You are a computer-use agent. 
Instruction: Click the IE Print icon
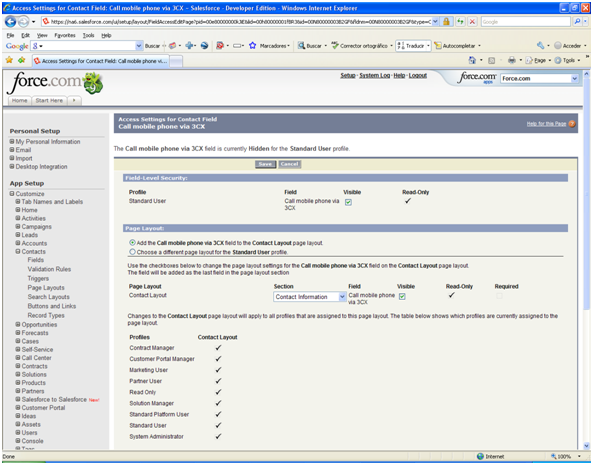(512, 60)
